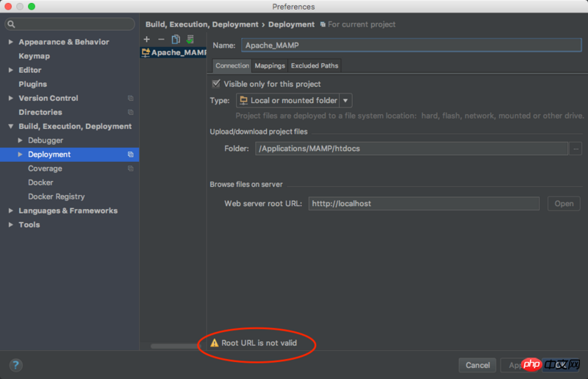588x379 pixels.
Task: Collapse Build, Execution, Deployment section
Action: 11,127
